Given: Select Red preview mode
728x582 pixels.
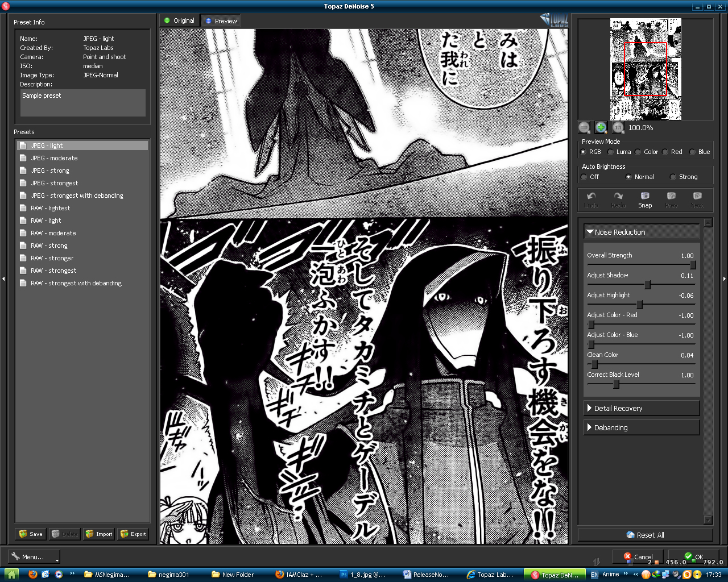Looking at the screenshot, I should (x=665, y=152).
